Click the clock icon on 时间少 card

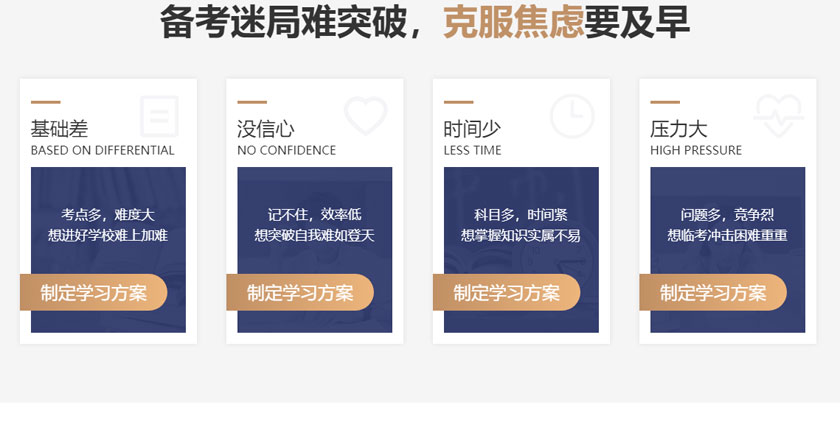pos(572,116)
